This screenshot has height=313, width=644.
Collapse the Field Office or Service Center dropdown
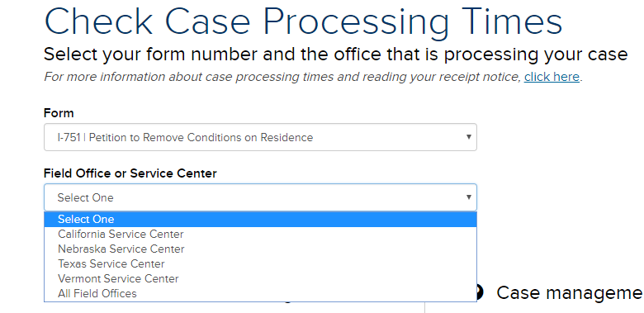260,197
